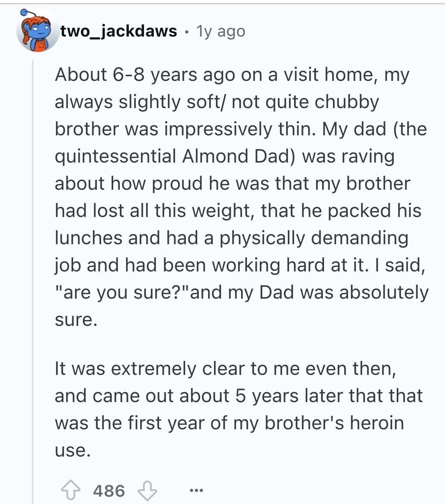Click the paragraph starting About 6-8 years ago
Viewport: 445px width, 504px height.
pos(241,197)
